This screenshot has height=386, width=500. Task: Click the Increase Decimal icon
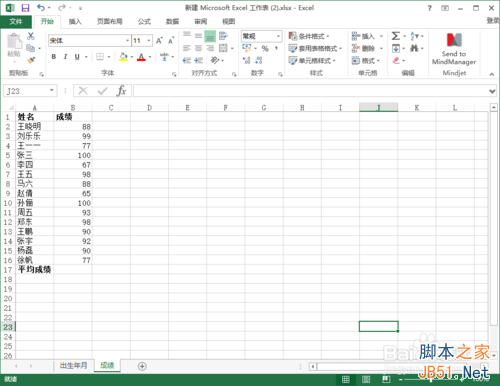coord(246,60)
